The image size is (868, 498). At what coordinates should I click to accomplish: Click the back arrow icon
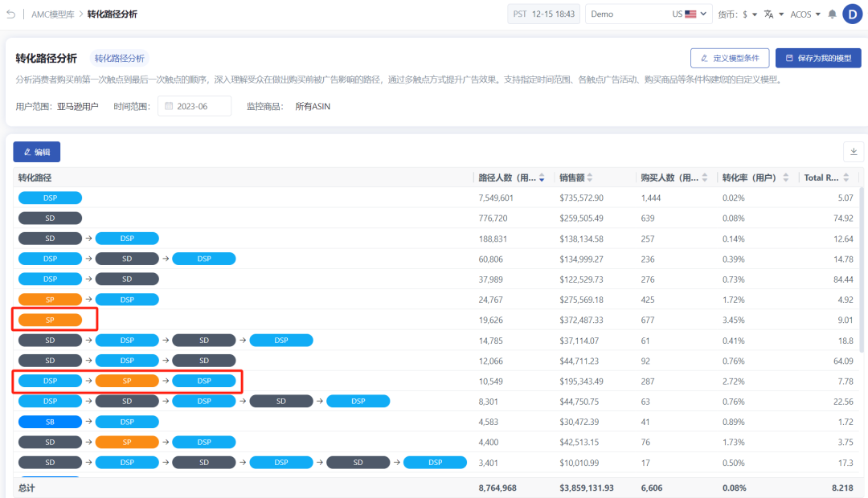click(x=11, y=14)
